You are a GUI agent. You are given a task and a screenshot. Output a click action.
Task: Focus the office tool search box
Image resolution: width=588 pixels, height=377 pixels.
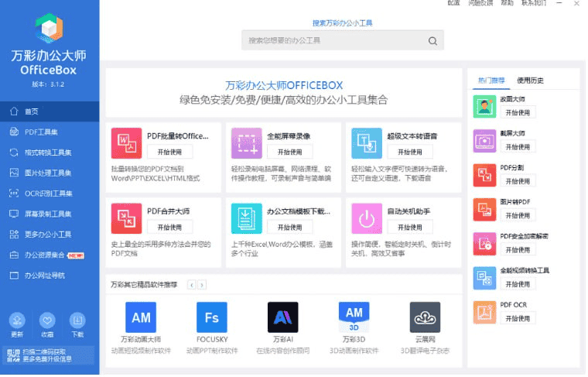(344, 41)
